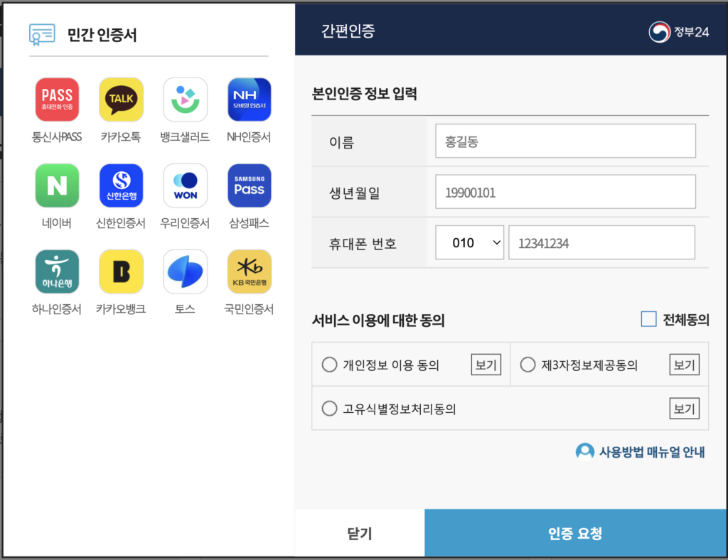Enable the 제3자정보제공동의 radio button
This screenshot has height=560, width=728.
tap(528, 365)
